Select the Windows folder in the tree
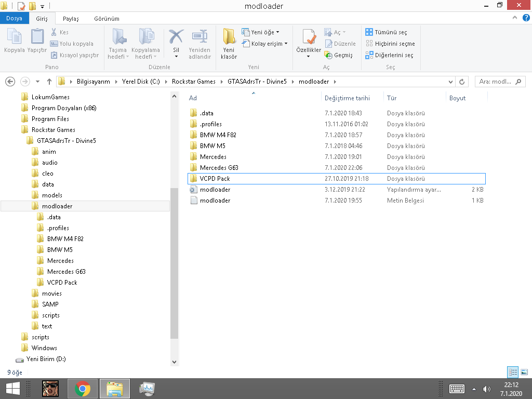This screenshot has width=532, height=399. 44,348
